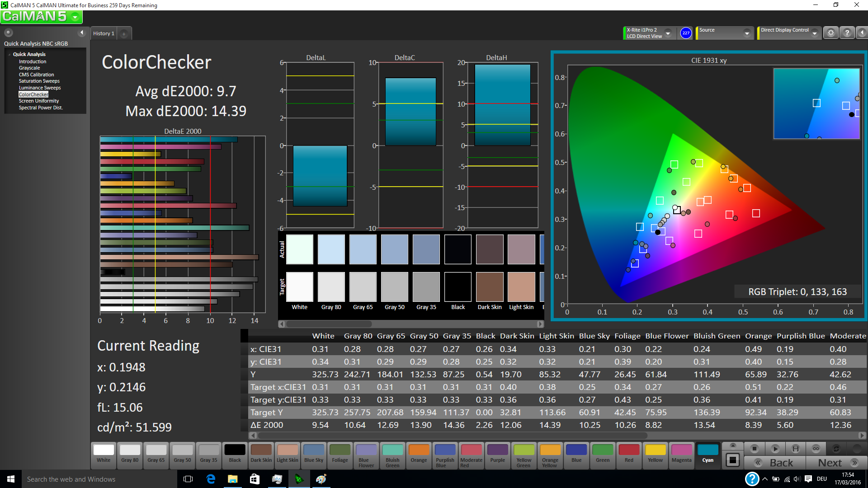Select the Black patch swatch
The image size is (868, 488).
coord(235,455)
